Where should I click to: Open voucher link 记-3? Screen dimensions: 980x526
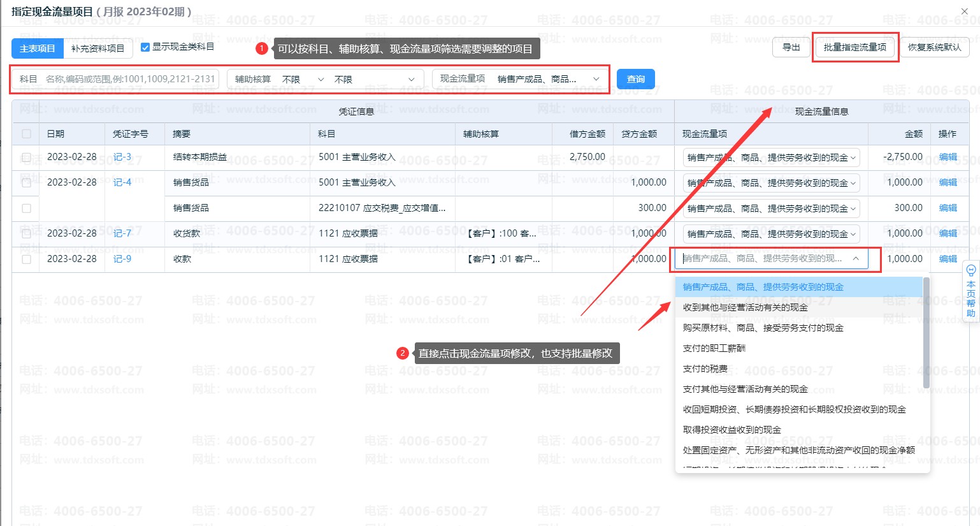coord(122,157)
